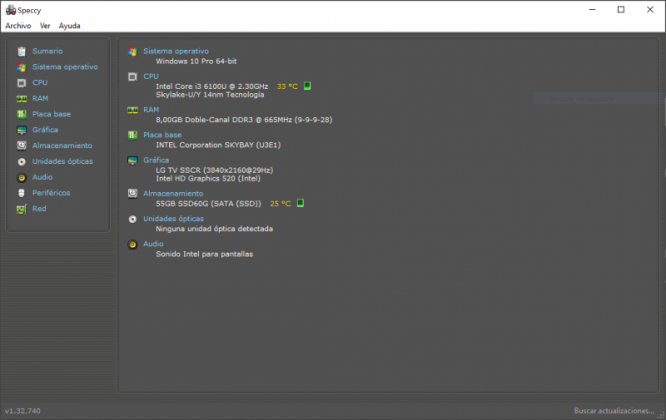Image resolution: width=666 pixels, height=420 pixels.
Task: Click the Windows 10 Pro 64-bit text
Action: (x=196, y=61)
